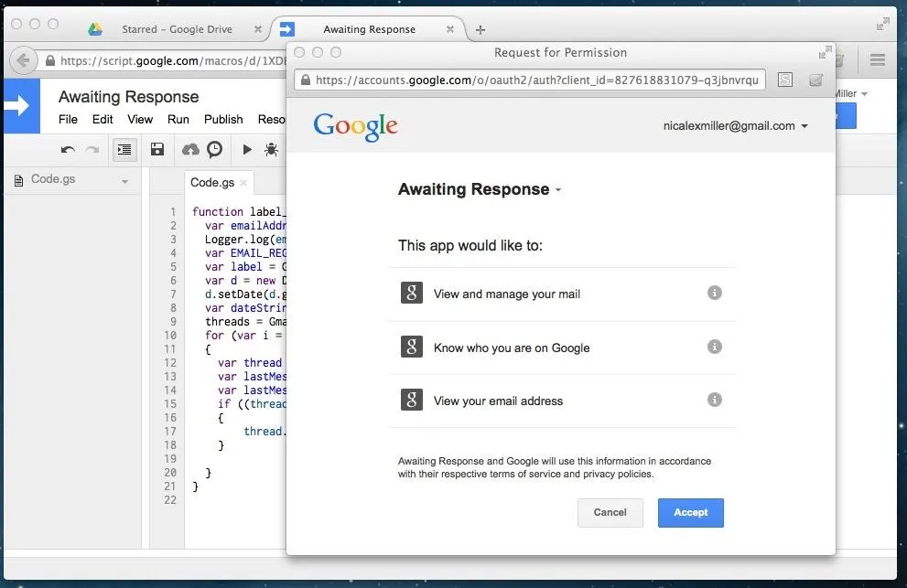Select the Code.gs editor tab

tap(212, 182)
